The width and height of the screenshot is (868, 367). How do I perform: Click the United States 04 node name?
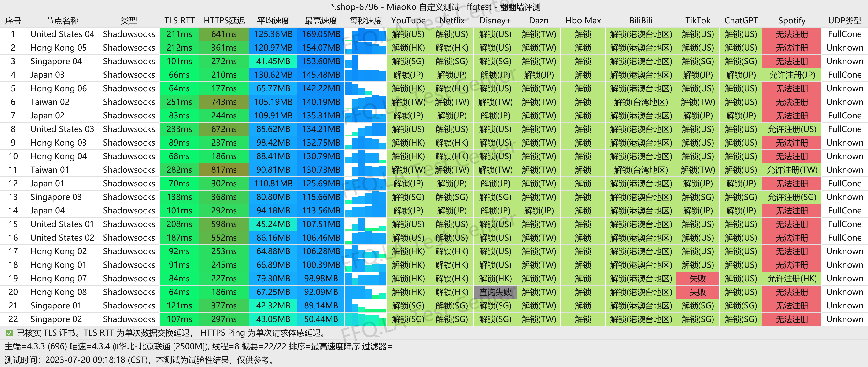pos(62,34)
